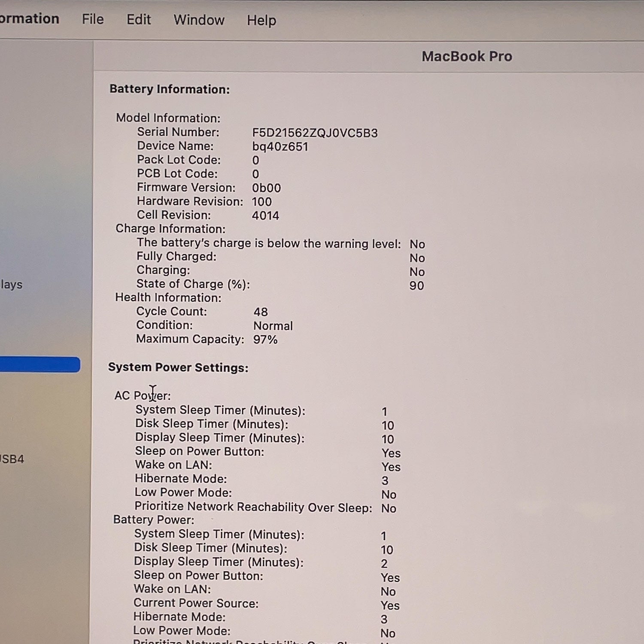Image resolution: width=644 pixels, height=644 pixels.
Task: Click the Pack Lot Code label
Action: click(x=179, y=160)
